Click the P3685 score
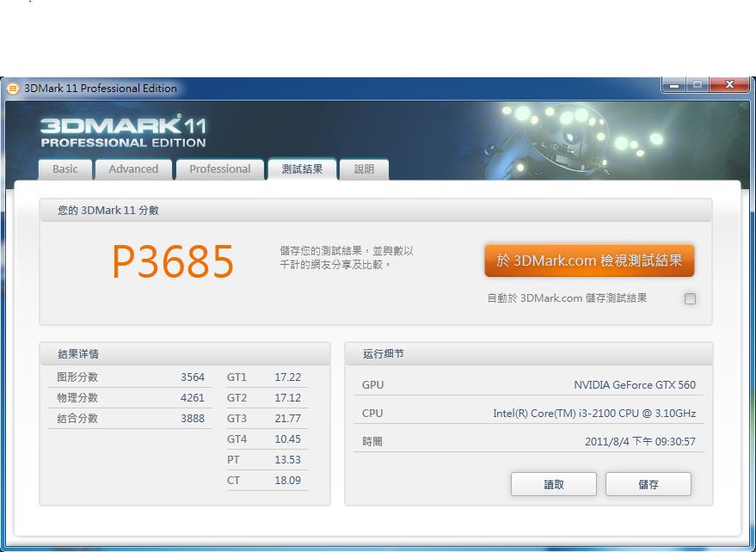This screenshot has height=552, width=756. (173, 262)
